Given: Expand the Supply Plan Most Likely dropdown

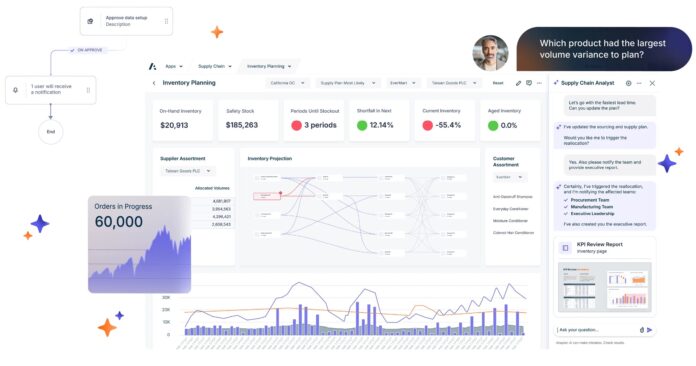Looking at the screenshot, I should pyautogui.click(x=348, y=83).
